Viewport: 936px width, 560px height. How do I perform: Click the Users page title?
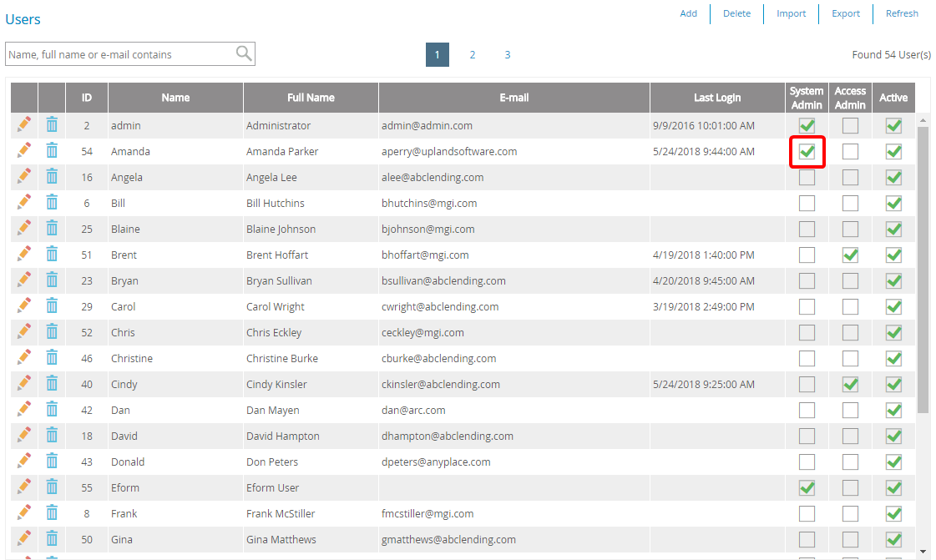pos(23,19)
